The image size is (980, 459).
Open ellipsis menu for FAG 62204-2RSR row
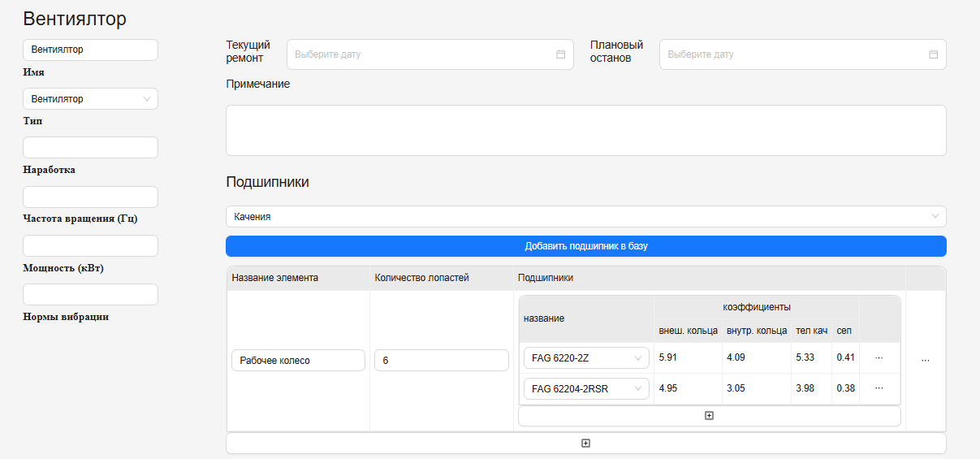coord(879,388)
